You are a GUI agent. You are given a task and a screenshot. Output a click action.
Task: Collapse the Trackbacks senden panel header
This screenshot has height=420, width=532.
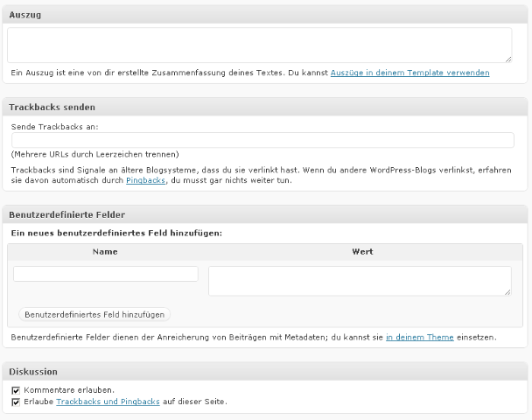tap(264, 107)
